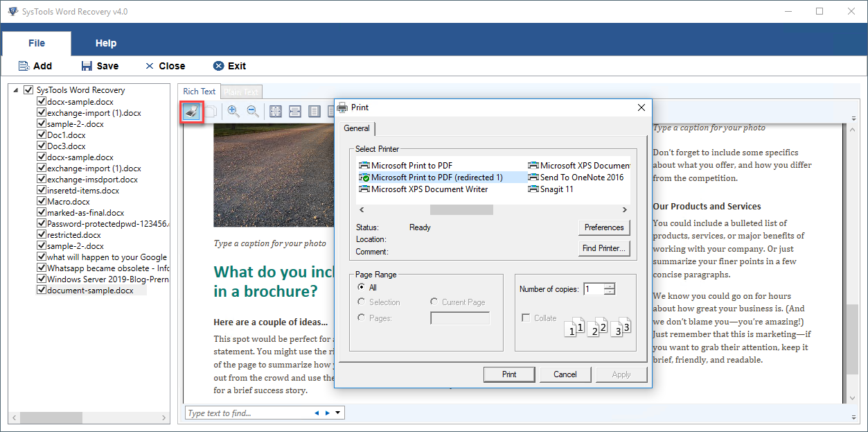Screen dimensions: 868x432
Task: Choose the single page view icon
Action: pyautogui.click(x=314, y=111)
